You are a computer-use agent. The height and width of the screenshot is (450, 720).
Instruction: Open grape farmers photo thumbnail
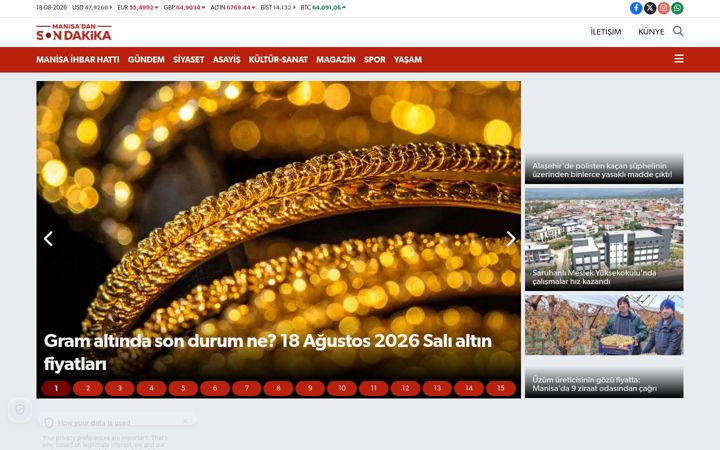click(x=604, y=325)
